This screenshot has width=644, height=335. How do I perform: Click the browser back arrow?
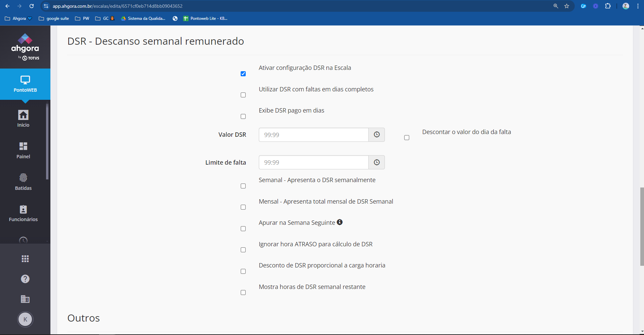tap(7, 6)
